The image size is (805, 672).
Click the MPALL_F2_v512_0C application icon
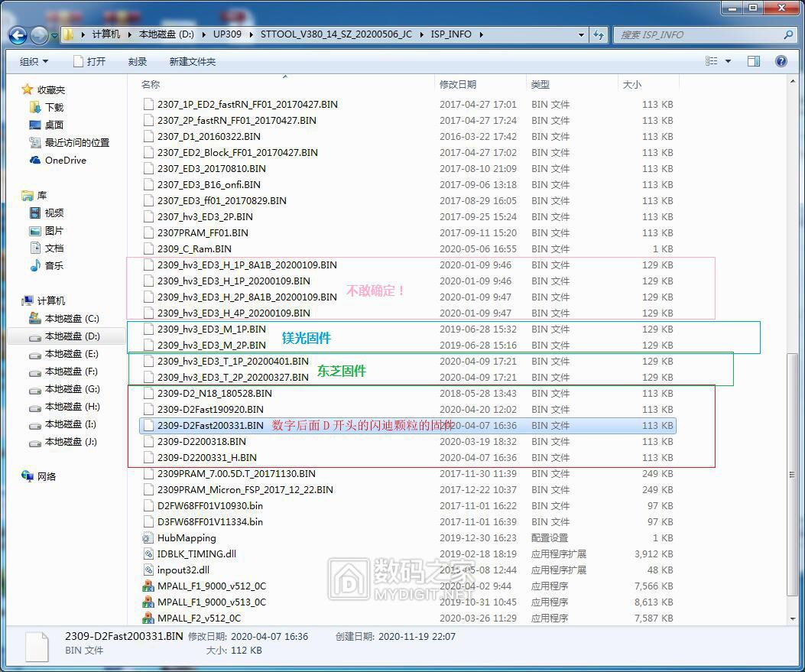[x=148, y=618]
